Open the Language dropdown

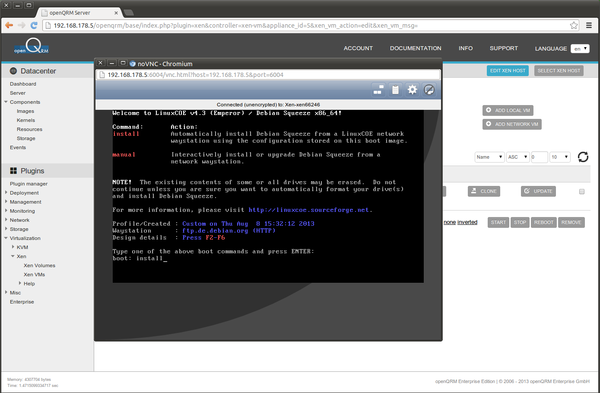[x=580, y=49]
